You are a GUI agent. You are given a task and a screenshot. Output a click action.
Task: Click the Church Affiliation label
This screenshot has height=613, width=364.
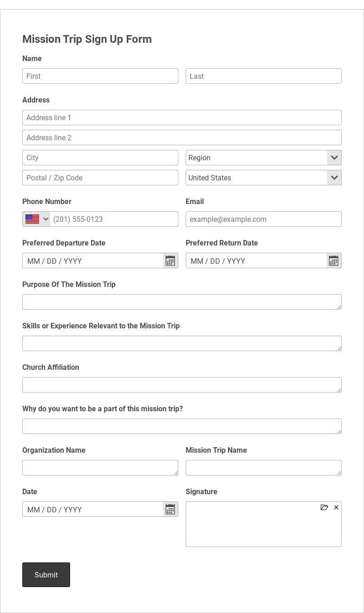51,367
